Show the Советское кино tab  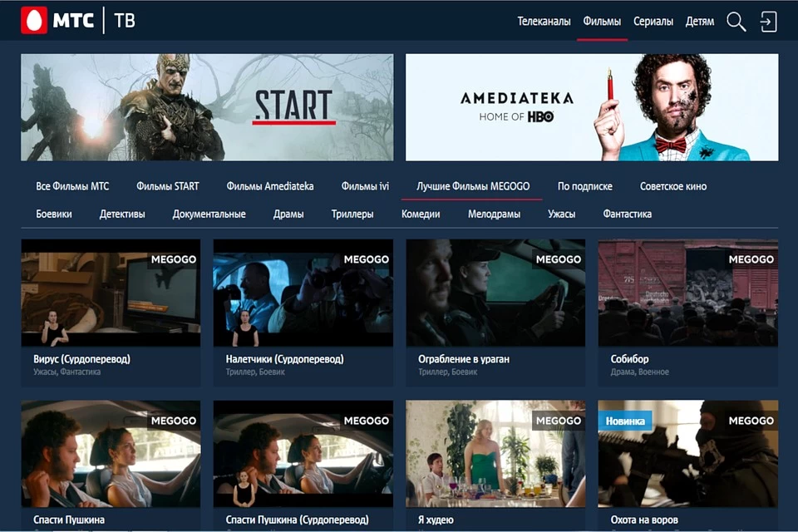coord(673,186)
